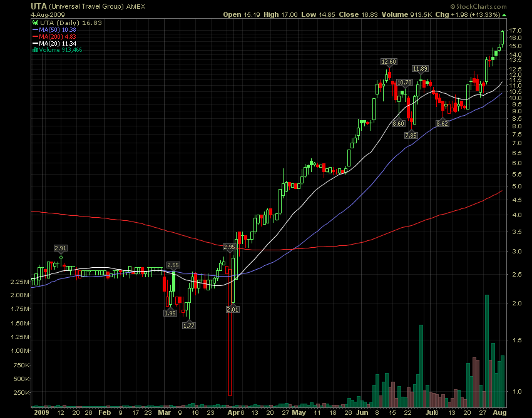The height and width of the screenshot is (418, 532).
Task: Click the 11.89 price label
Action: pyautogui.click(x=420, y=69)
